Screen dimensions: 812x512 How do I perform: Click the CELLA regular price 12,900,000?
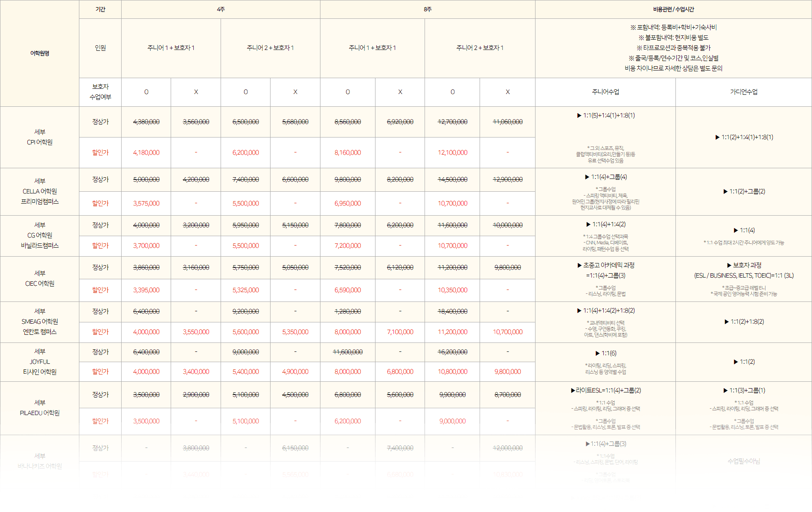tap(508, 179)
